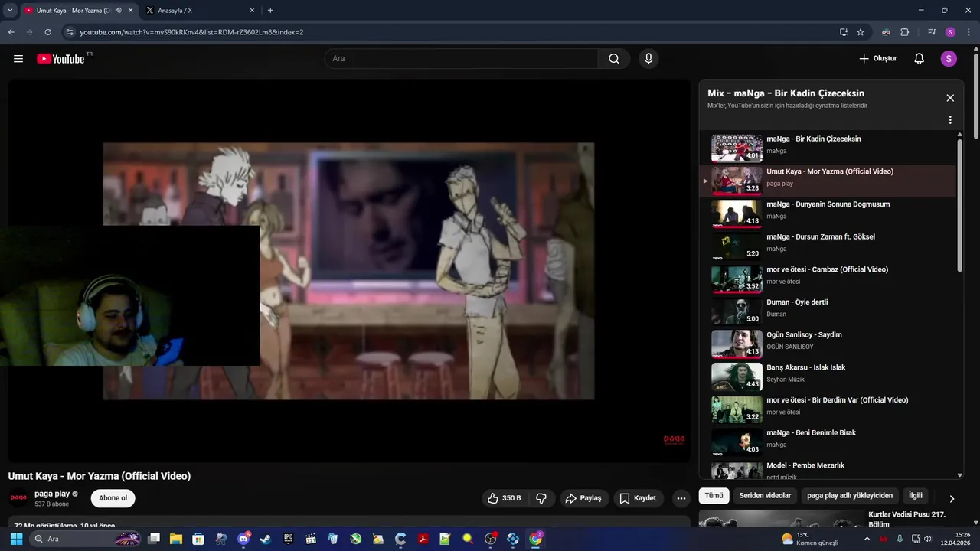Dislike the Mor Yazma video
Screen dimensions: 980x551
541,498
